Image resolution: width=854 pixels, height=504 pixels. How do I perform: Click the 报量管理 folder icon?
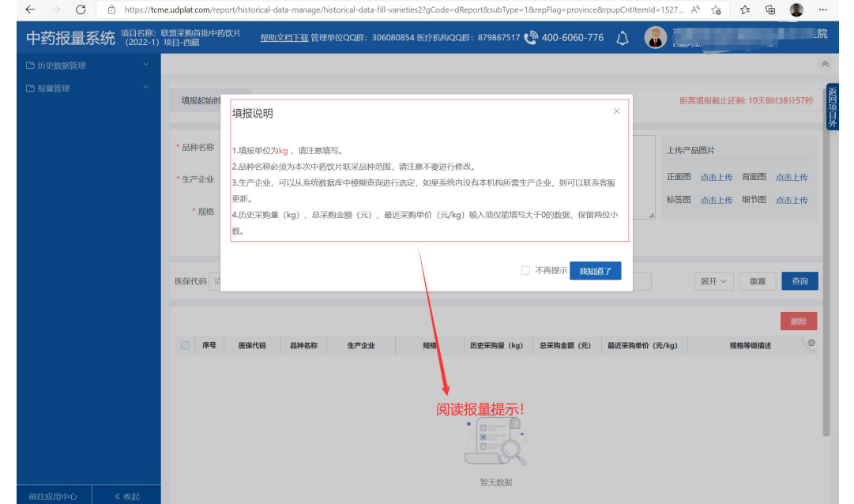click(x=31, y=88)
